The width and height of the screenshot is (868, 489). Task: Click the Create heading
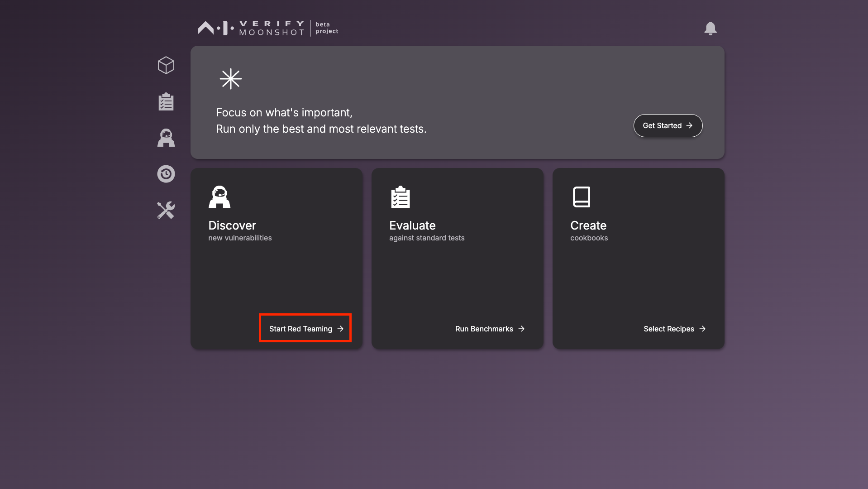[588, 225]
